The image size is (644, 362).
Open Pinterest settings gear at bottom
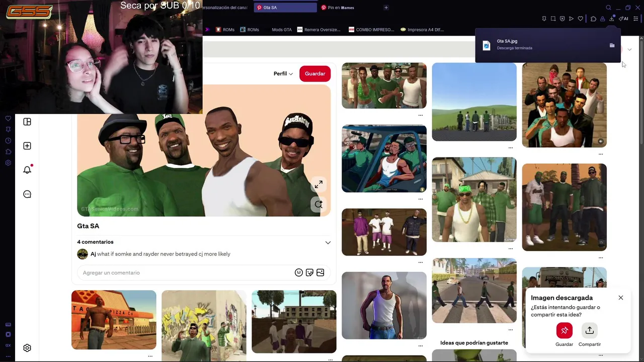[27, 348]
